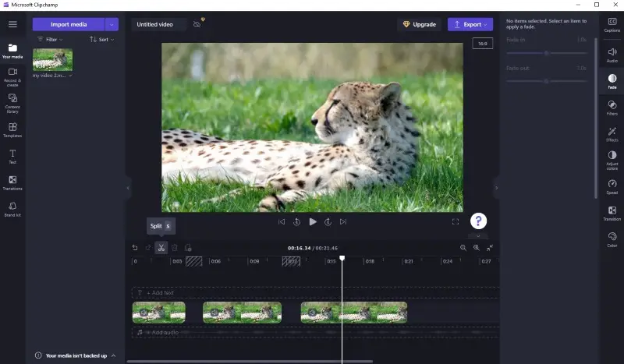Image resolution: width=624 pixels, height=364 pixels.
Task: Zoom out the timeline
Action: tap(463, 248)
